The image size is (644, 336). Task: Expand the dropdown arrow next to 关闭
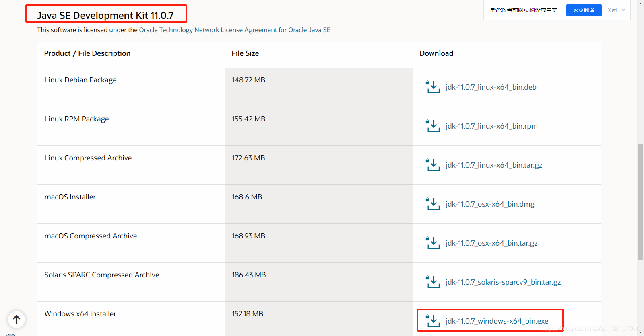[x=623, y=10]
